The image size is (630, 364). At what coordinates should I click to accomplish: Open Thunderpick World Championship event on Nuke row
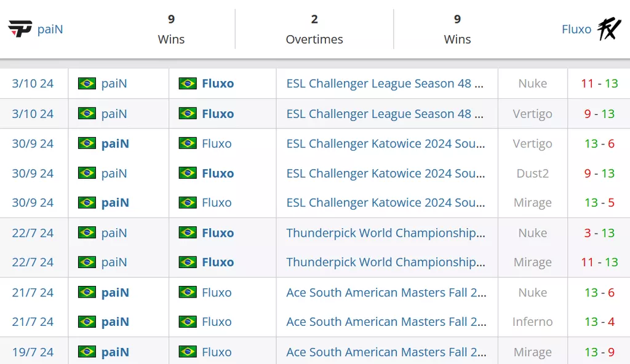(x=385, y=233)
